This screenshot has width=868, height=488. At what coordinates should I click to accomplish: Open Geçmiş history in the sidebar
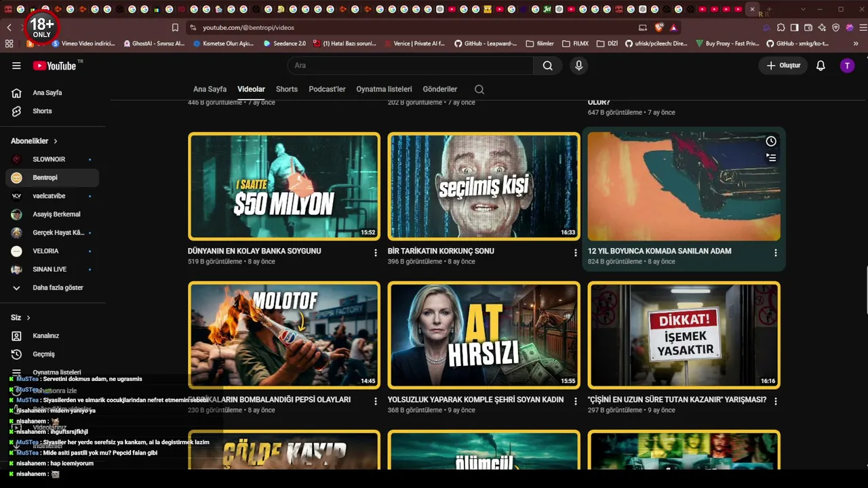52,354
